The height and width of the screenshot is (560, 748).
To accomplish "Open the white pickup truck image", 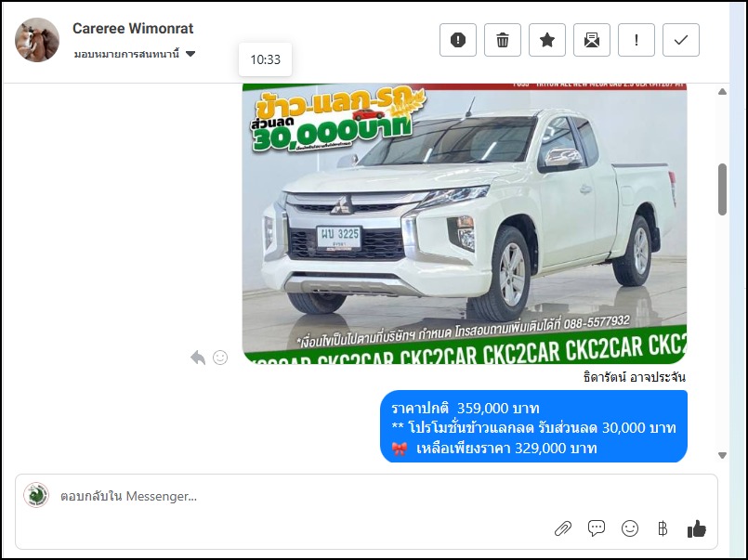I will click(465, 224).
